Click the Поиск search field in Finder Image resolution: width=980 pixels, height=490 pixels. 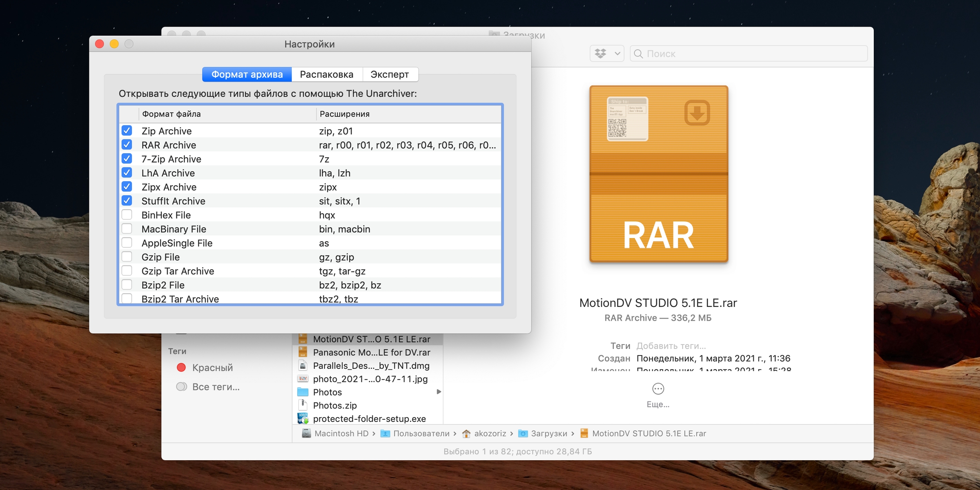tap(749, 54)
